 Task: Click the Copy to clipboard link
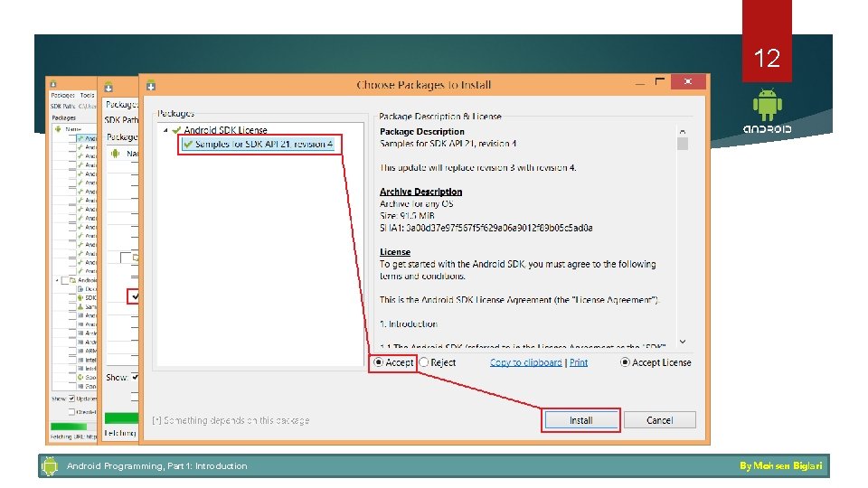tap(525, 362)
